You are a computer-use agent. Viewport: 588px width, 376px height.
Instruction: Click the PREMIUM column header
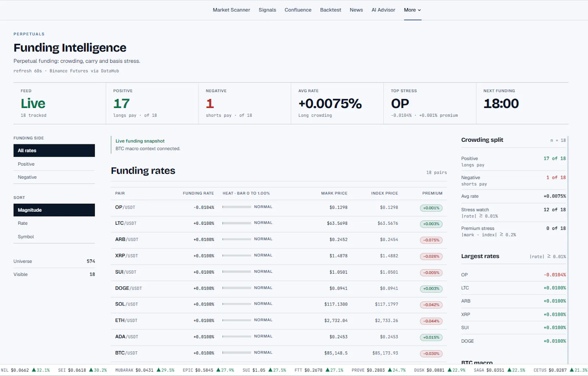432,193
